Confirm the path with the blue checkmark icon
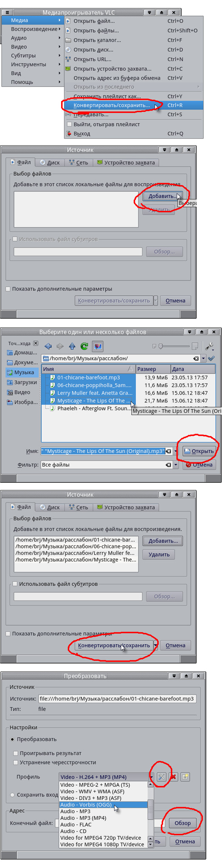Screen dimensions: 222x868 (x=211, y=359)
